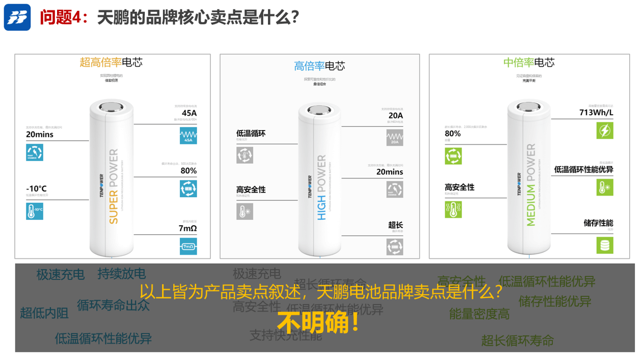Click the green 储存性能 database icon
This screenshot has height=363, width=644.
tap(605, 245)
